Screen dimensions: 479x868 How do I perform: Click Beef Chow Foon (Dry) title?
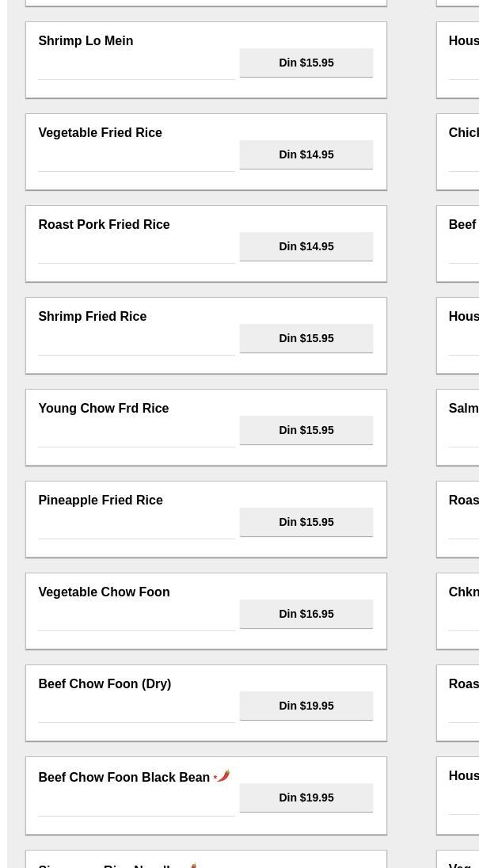(105, 684)
